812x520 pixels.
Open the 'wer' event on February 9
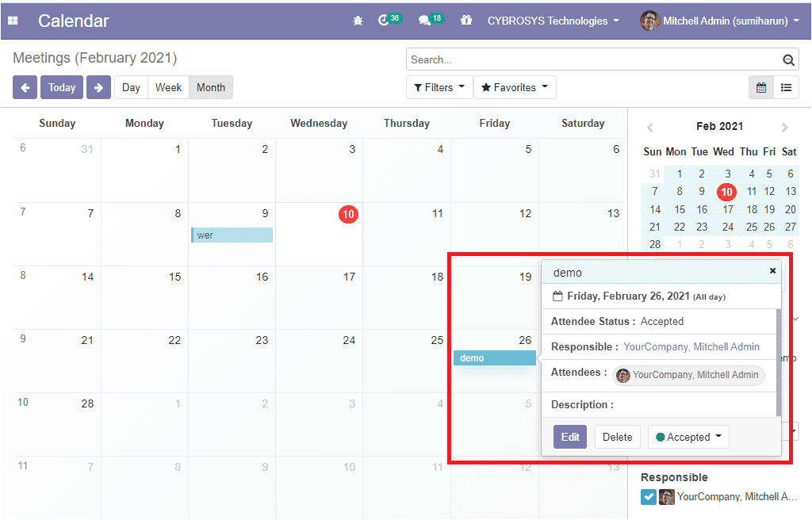(x=232, y=235)
